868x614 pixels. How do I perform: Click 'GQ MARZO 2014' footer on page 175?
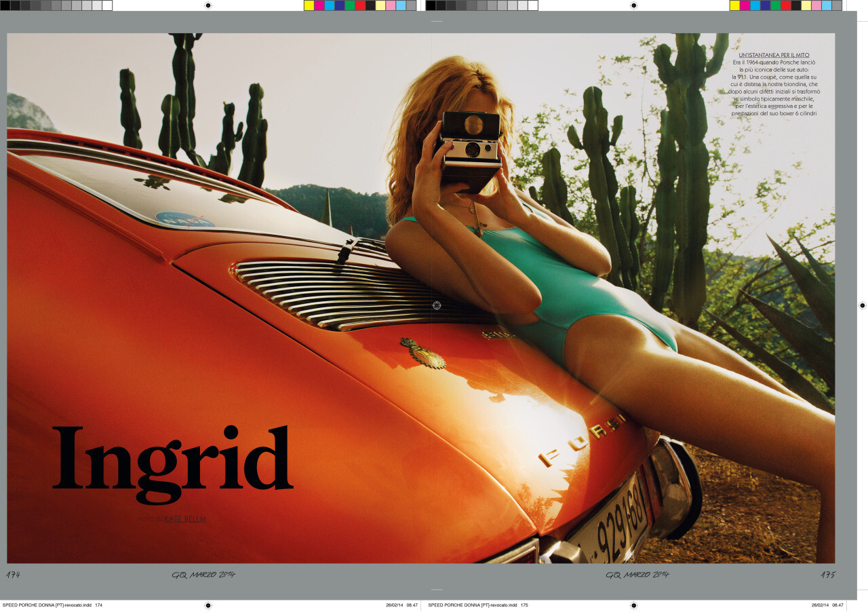(637, 575)
